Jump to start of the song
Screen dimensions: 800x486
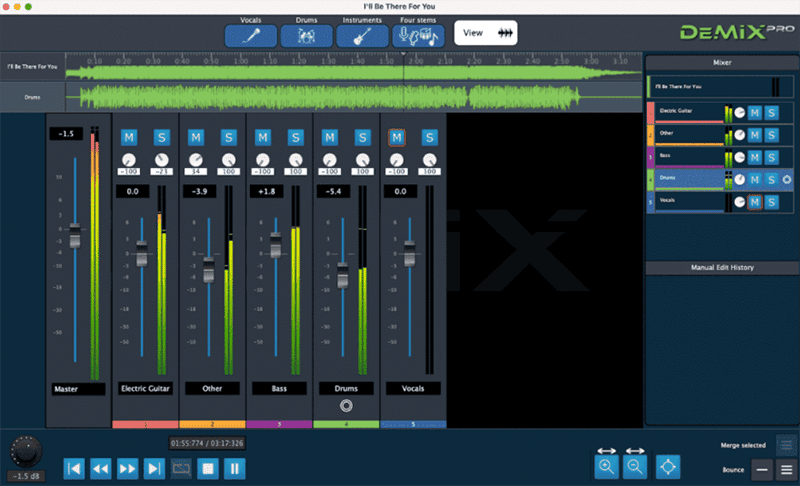point(74,469)
